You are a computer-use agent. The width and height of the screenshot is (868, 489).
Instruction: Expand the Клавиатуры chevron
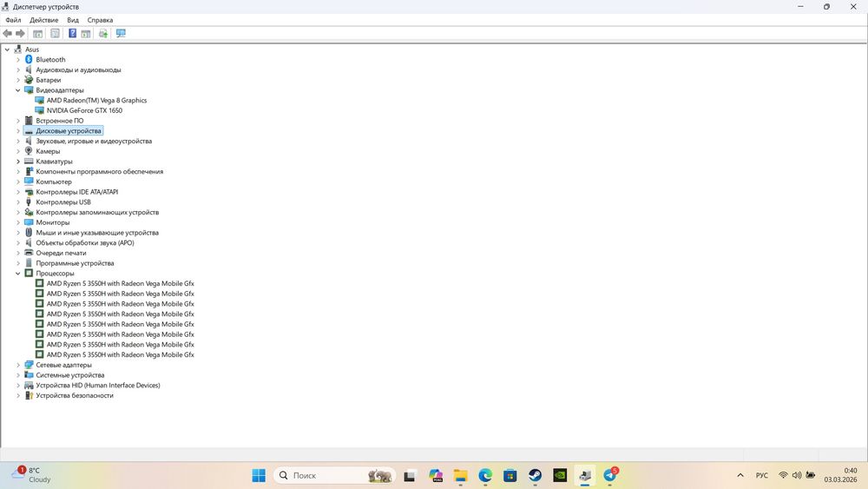click(x=17, y=162)
